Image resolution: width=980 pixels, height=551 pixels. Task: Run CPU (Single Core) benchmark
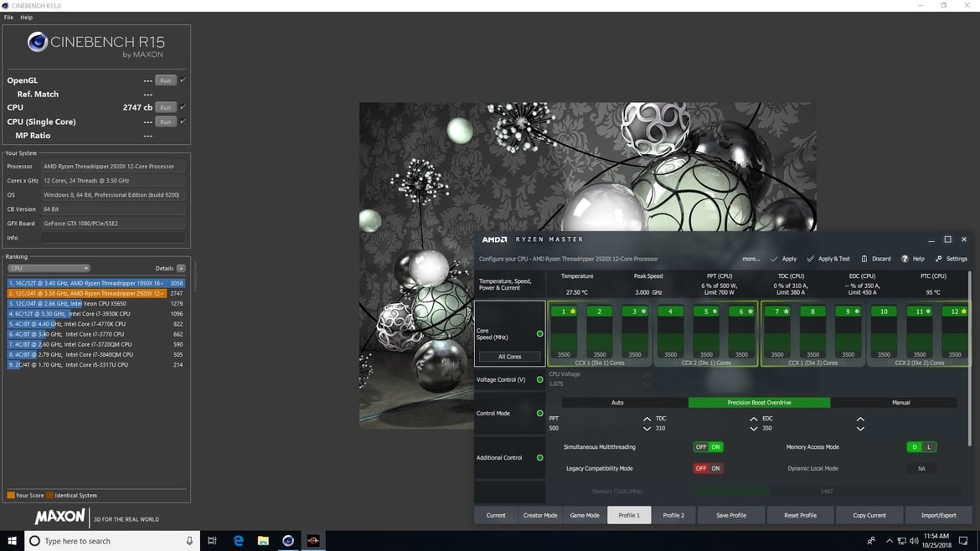pyautogui.click(x=166, y=121)
